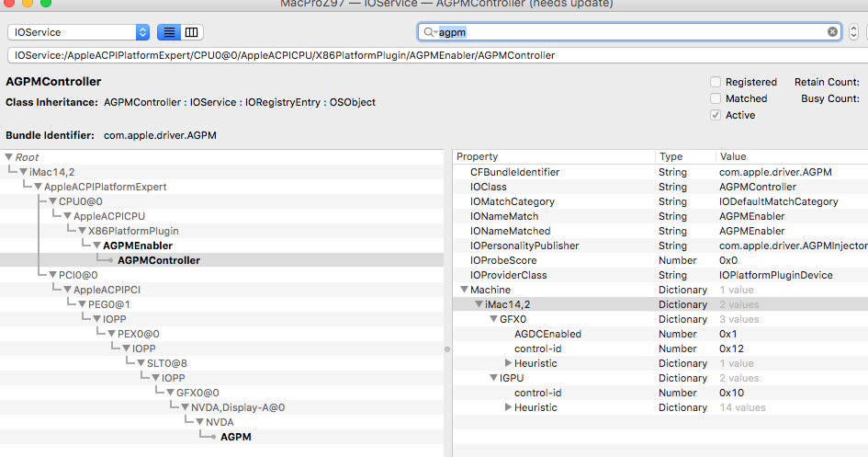Collapse the IGPU dictionary property
This screenshot has width=868, height=457.
click(x=494, y=378)
